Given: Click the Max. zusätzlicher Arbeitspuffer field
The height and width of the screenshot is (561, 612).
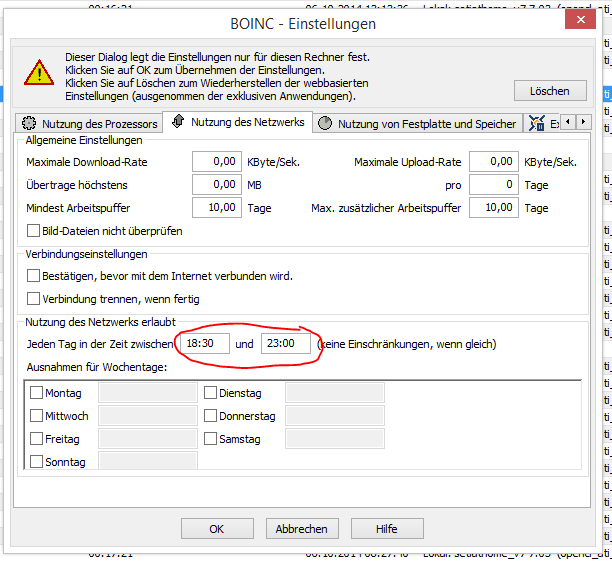Looking at the screenshot, I should tap(494, 208).
